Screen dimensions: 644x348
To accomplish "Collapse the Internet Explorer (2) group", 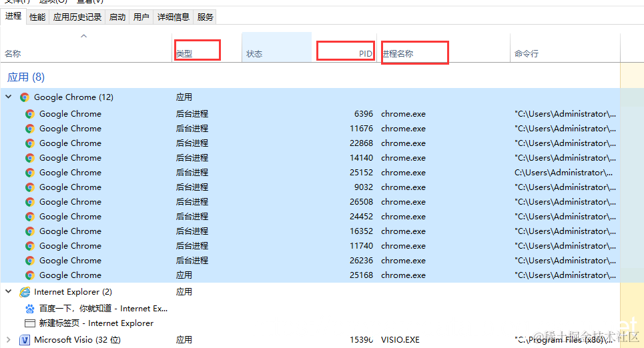I will 9,291.
